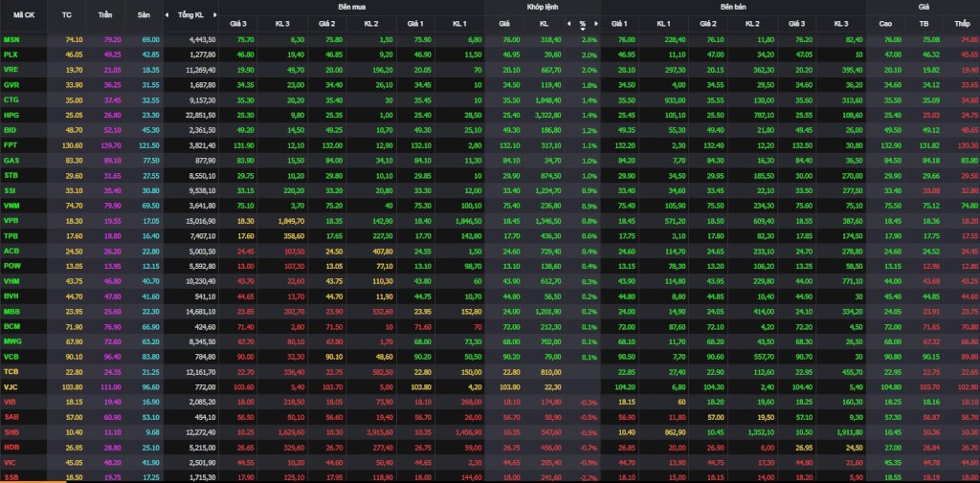Select the HDB ticker symbol
The width and height of the screenshot is (980, 483).
pos(11,447)
